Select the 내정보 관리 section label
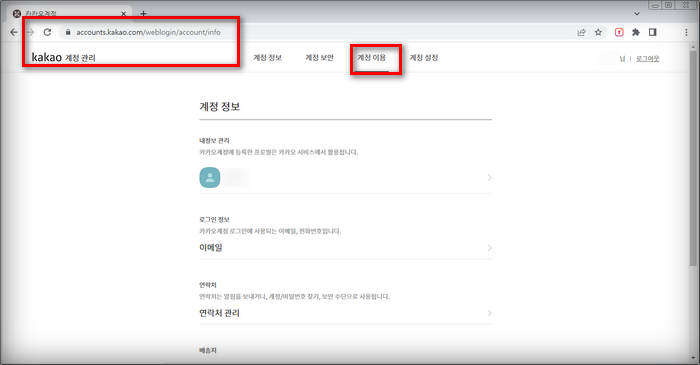Viewport: 700px width, 365px height. point(214,141)
